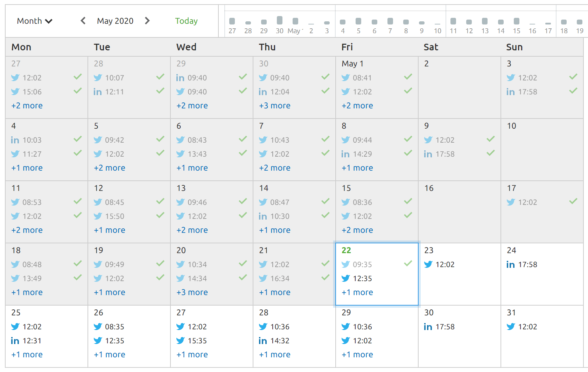Go to next month arrow
Screen dimensions: 588x372
pyautogui.click(x=147, y=21)
